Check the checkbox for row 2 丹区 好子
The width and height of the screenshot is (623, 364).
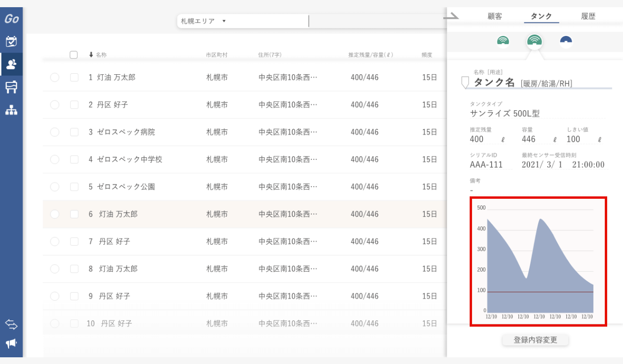click(x=74, y=104)
